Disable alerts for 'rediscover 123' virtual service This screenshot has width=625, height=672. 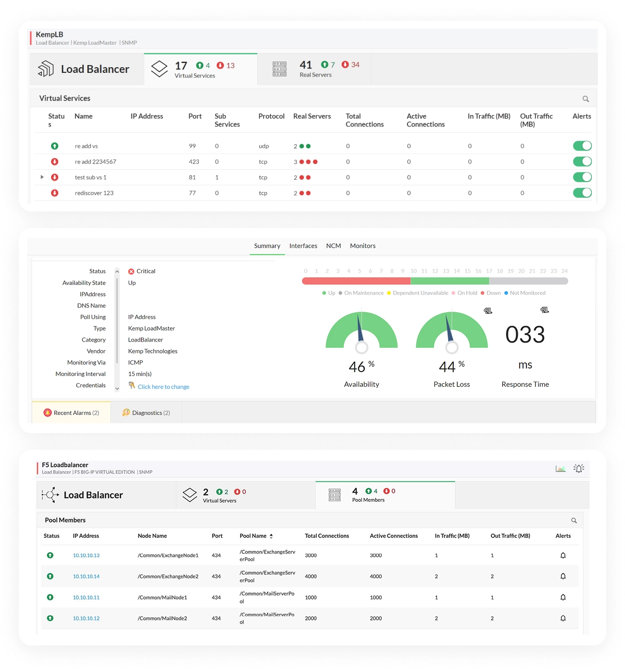pos(582,193)
